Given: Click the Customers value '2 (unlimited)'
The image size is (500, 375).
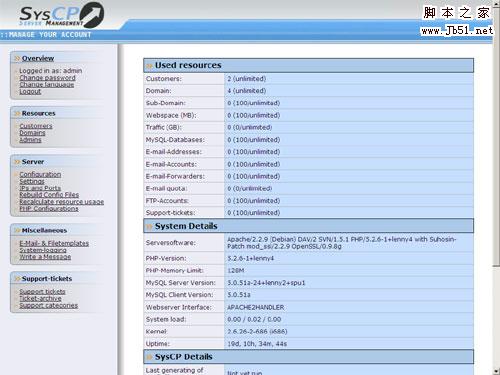Looking at the screenshot, I should pos(247,79).
